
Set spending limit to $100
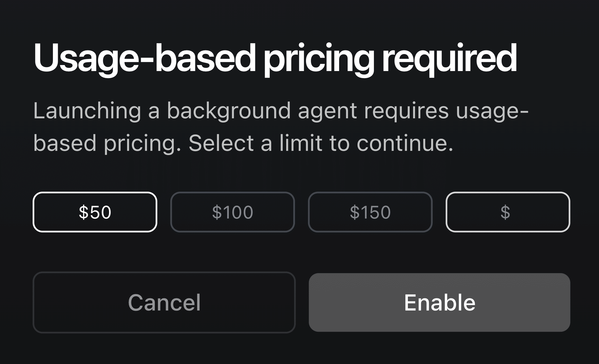[x=232, y=212]
